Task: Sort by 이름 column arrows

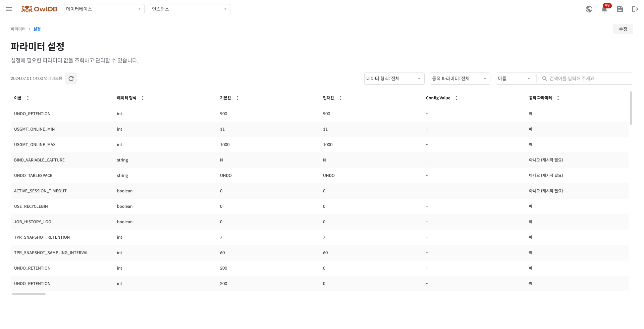Action: coord(28,98)
